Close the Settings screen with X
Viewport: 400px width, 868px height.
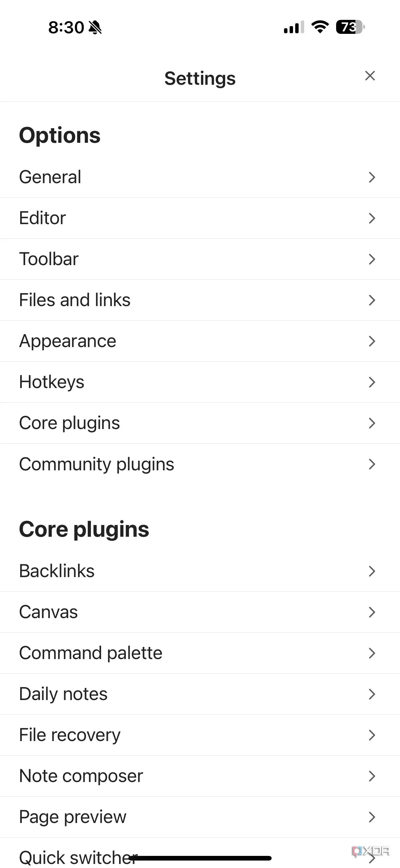[370, 76]
